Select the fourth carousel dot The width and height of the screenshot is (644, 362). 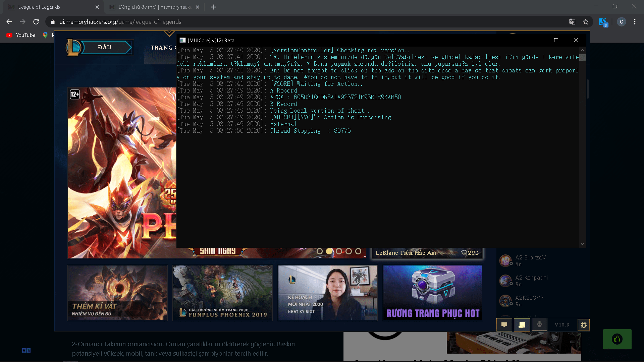[x=349, y=251]
